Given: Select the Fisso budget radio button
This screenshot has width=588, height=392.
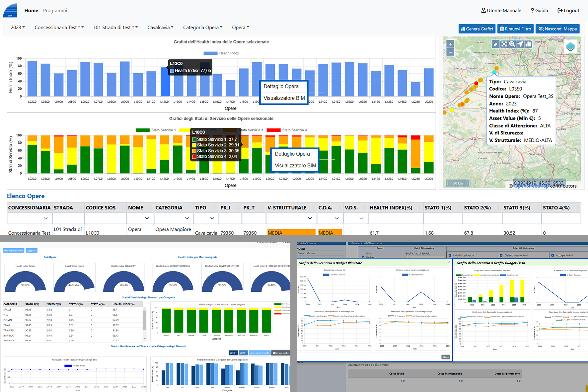Looking at the screenshot, I should [x=363, y=253].
